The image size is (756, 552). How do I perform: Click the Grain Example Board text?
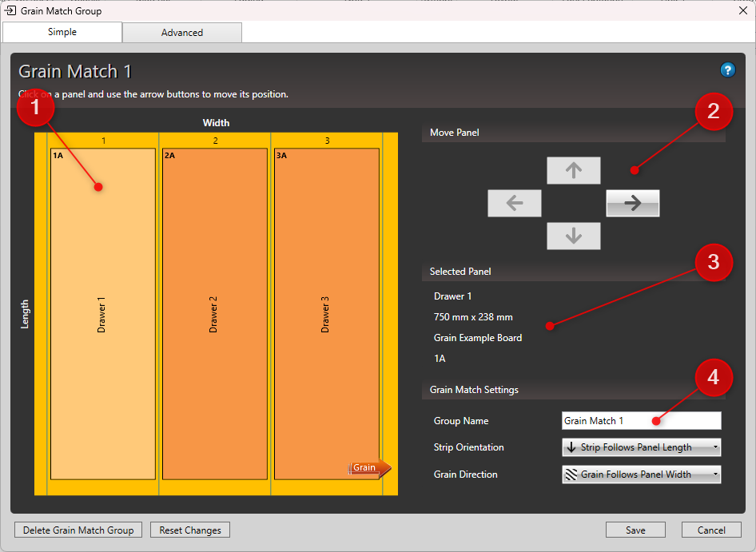click(478, 337)
